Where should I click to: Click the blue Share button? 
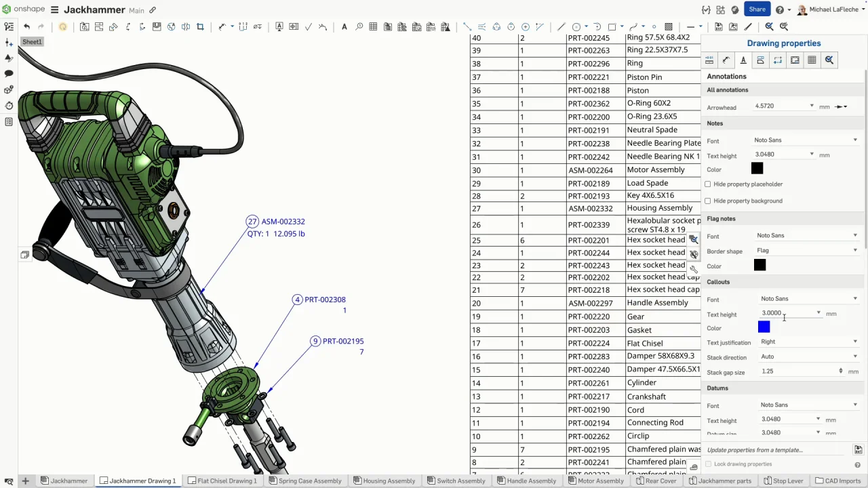(x=757, y=9)
